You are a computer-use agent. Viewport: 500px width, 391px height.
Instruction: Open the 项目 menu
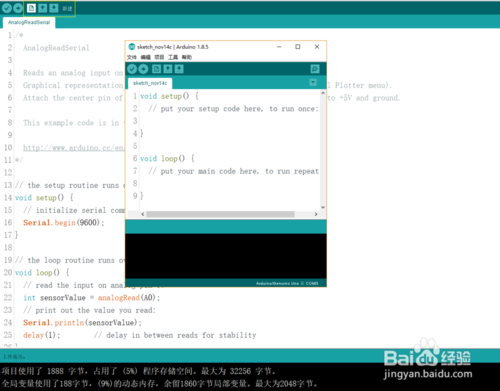click(159, 57)
